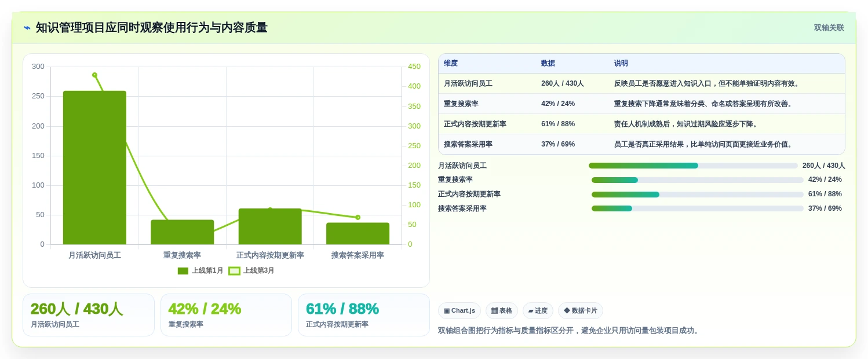Click the 搜索答案采用率 bar in the chart
Screen dimensions: 868x359
358,233
